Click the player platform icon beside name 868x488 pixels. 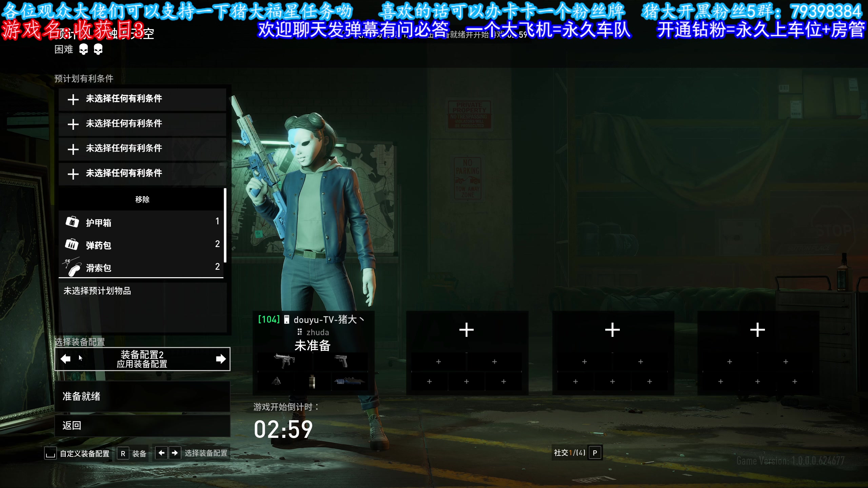tap(287, 319)
